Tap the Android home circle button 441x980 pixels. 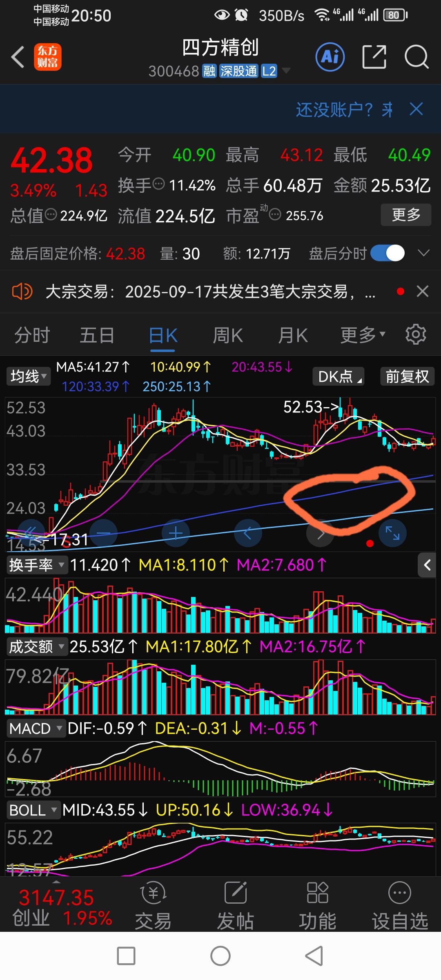pos(220,956)
